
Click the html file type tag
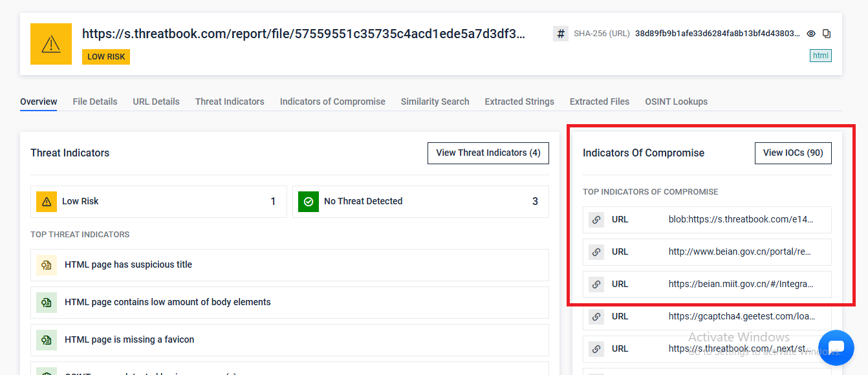[x=820, y=56]
